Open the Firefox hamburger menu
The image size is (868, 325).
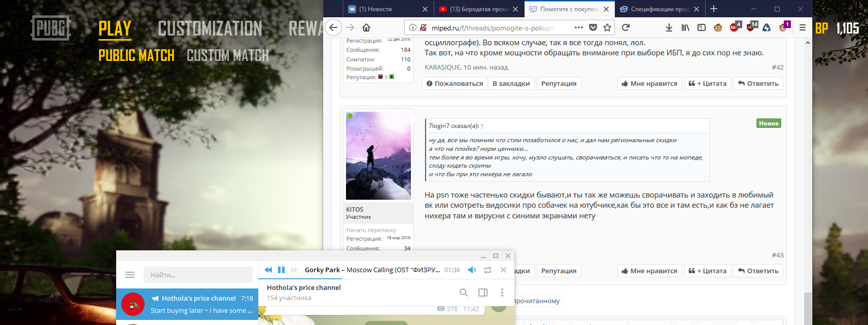click(x=803, y=27)
